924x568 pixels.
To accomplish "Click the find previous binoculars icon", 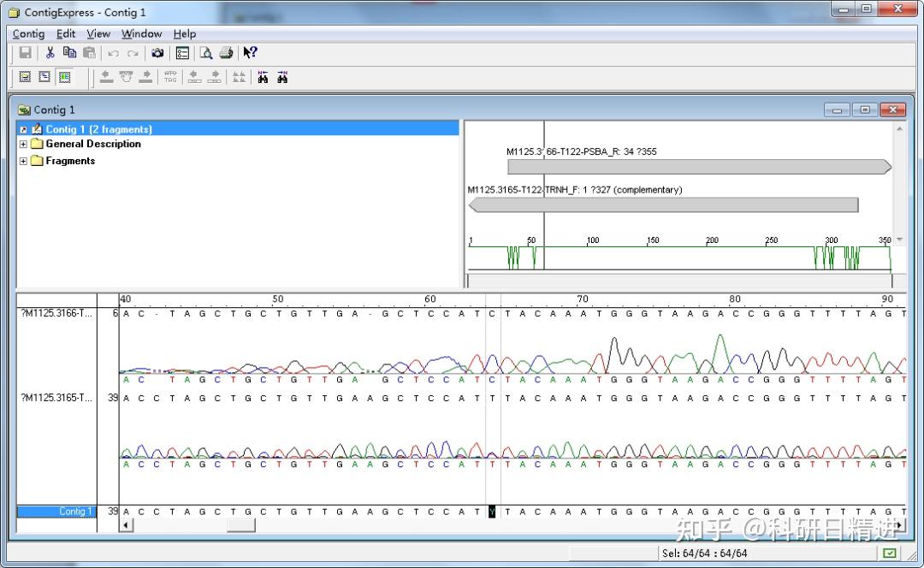I will coord(263,77).
